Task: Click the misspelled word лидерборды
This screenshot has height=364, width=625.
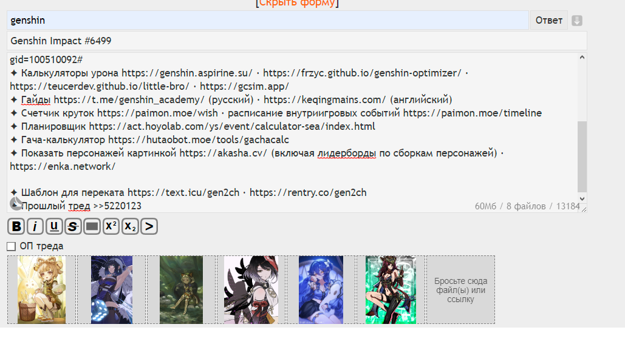Action: 346,153
